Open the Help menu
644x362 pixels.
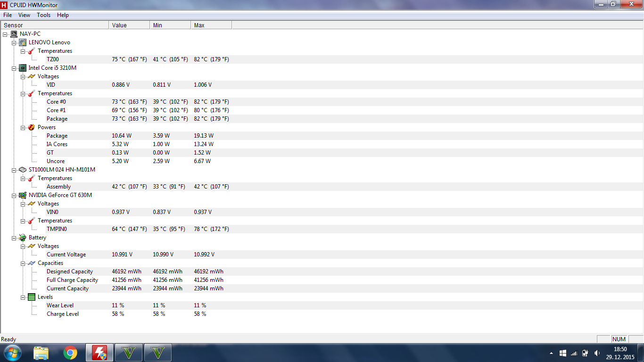(x=63, y=15)
